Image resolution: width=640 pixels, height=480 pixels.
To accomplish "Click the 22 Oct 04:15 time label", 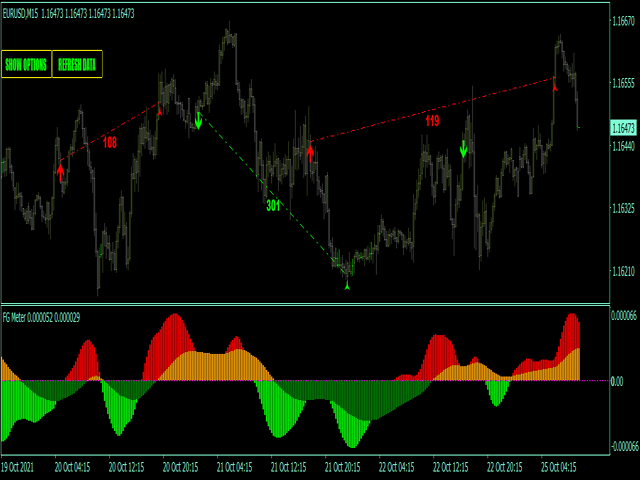I will click(397, 467).
